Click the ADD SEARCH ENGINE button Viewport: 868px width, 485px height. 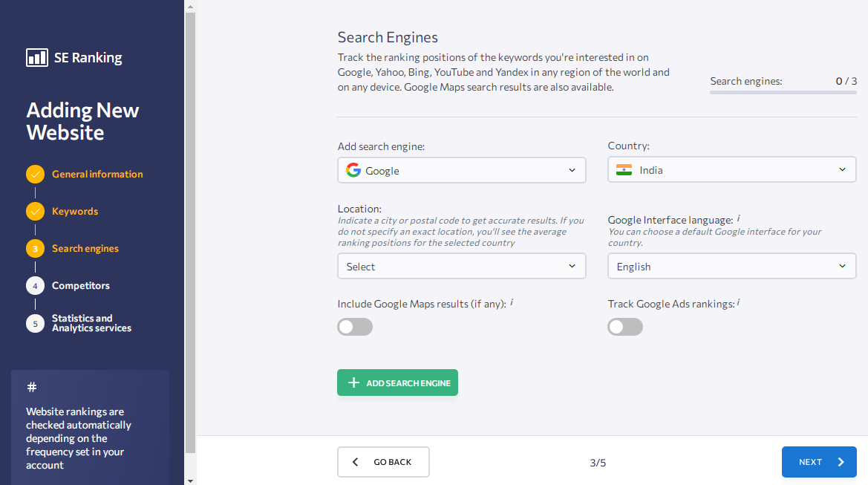click(397, 383)
